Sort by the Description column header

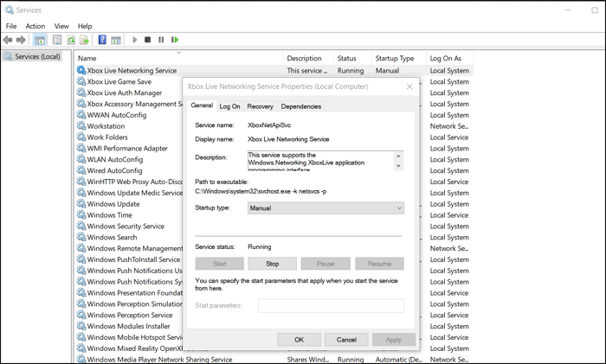[308, 58]
